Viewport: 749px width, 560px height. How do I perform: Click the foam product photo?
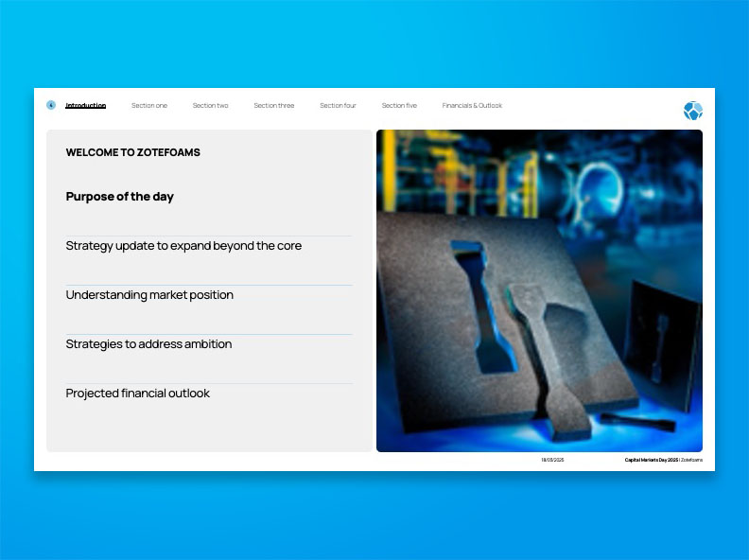pos(539,290)
